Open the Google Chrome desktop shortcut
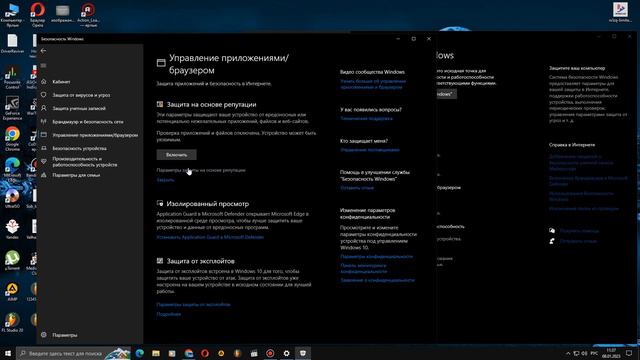The image size is (640, 360). tap(12, 139)
